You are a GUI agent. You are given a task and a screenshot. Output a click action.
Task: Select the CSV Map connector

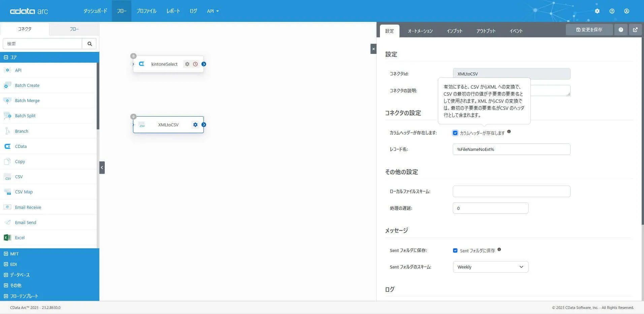[x=49, y=192]
